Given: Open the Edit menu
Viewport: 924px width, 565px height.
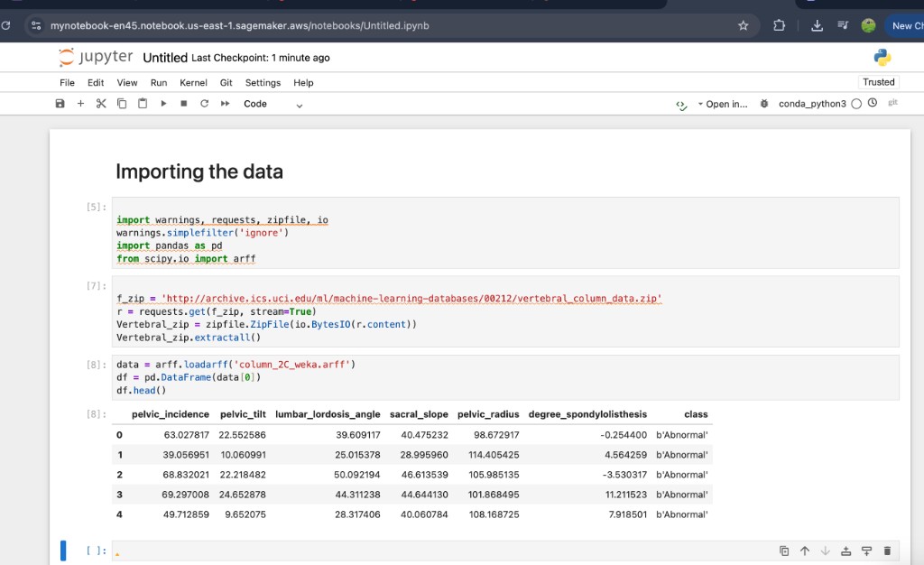Looking at the screenshot, I should (96, 82).
